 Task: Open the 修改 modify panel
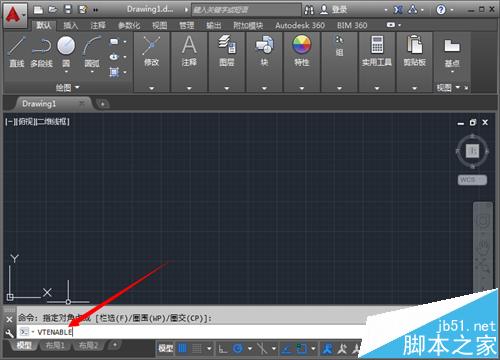pyautogui.click(x=151, y=52)
